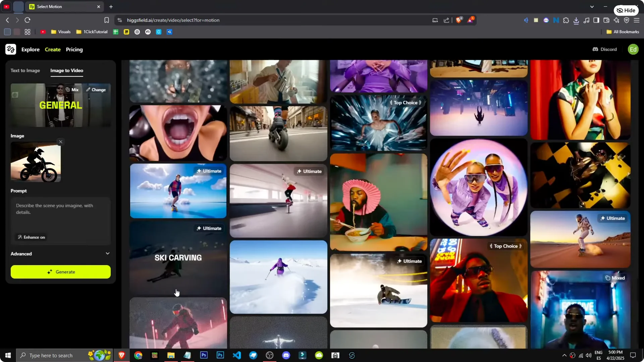Select the Brave Rewards triangle icon
Screen dimensions: 644x362
[x=471, y=20]
